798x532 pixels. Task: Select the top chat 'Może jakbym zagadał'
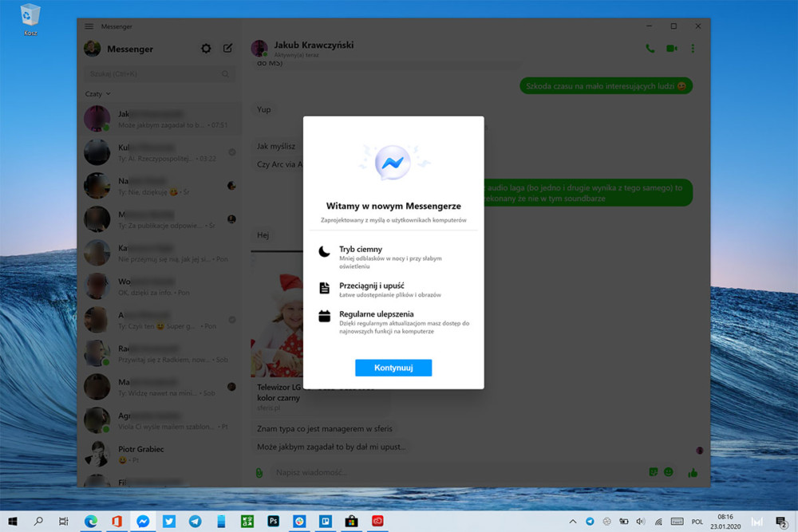pyautogui.click(x=161, y=119)
